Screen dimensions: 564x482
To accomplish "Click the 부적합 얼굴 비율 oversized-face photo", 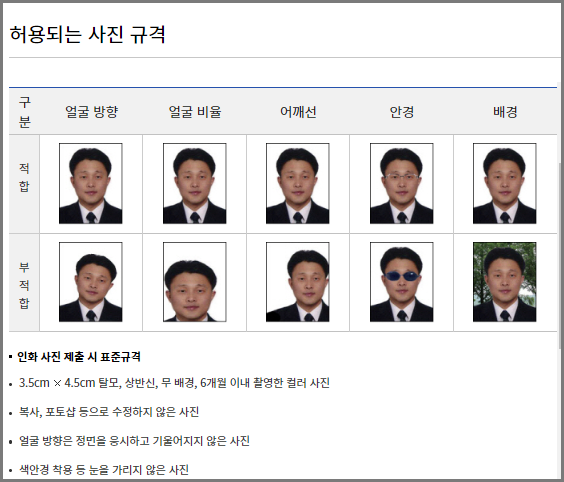I will point(195,282).
